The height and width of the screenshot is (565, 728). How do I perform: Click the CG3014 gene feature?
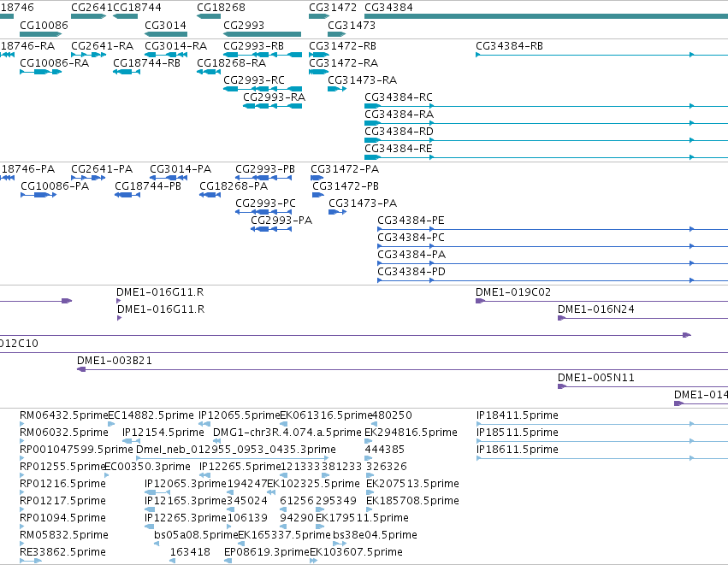point(166,34)
